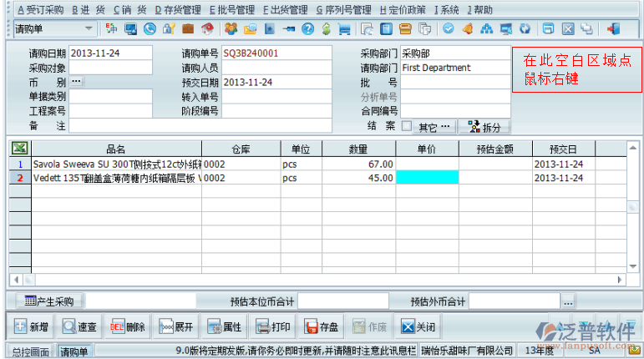Click the 品名 column header
This screenshot has width=644, height=359.
117,149
